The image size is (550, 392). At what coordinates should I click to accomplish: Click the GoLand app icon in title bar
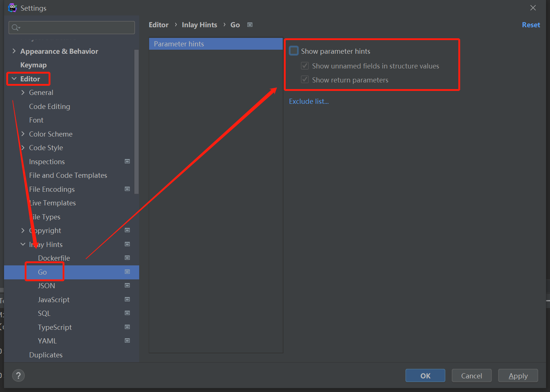13,8
